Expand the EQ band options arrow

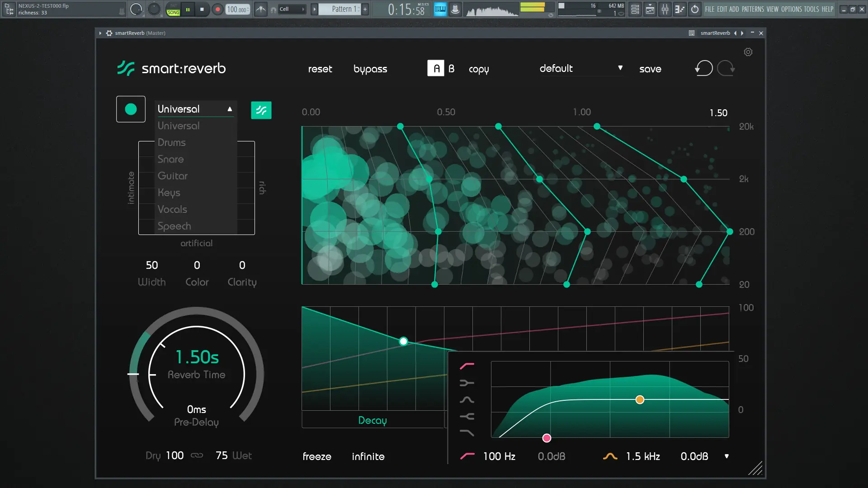coord(726,456)
